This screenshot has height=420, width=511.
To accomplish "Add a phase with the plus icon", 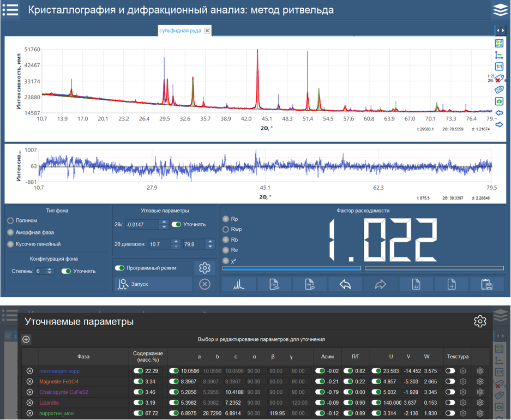I will coord(26,339).
